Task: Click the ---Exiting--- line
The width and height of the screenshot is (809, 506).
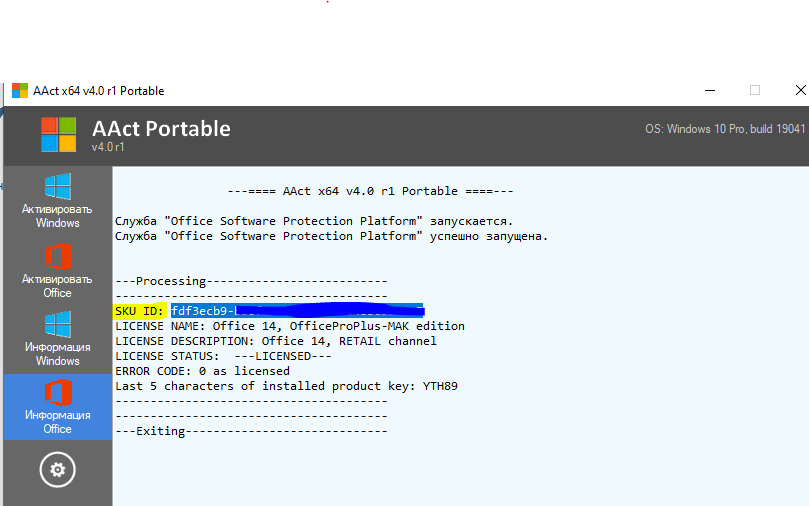Action: [251, 431]
